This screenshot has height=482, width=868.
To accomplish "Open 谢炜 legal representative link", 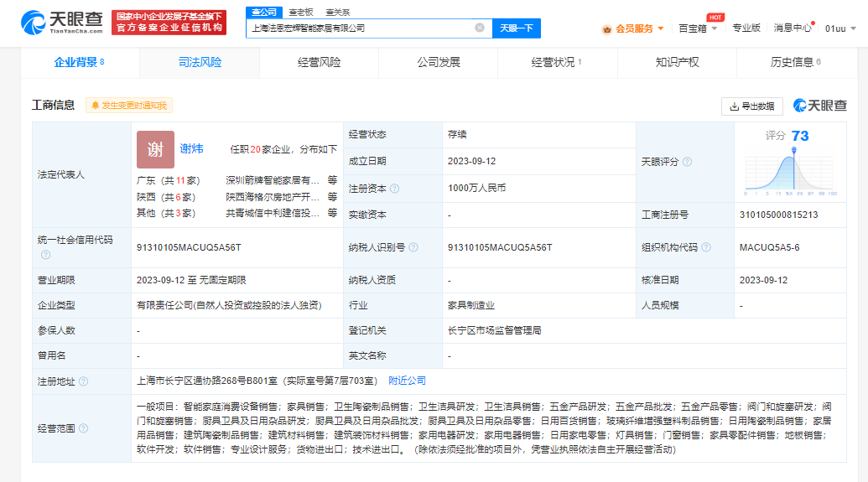I will (x=191, y=149).
